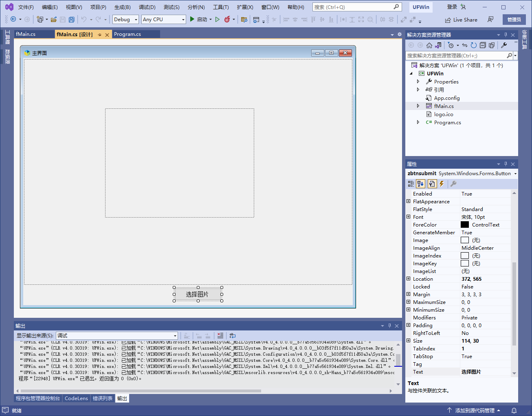
Task: Click the top search box 搜索 (Ctrl+Q)
Action: (357, 7)
